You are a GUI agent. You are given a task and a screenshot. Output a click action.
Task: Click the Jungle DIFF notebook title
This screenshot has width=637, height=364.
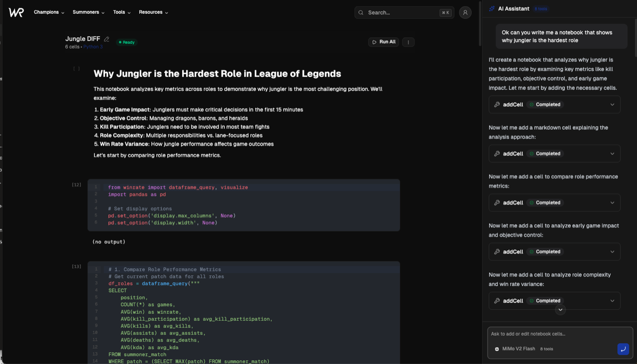click(83, 39)
